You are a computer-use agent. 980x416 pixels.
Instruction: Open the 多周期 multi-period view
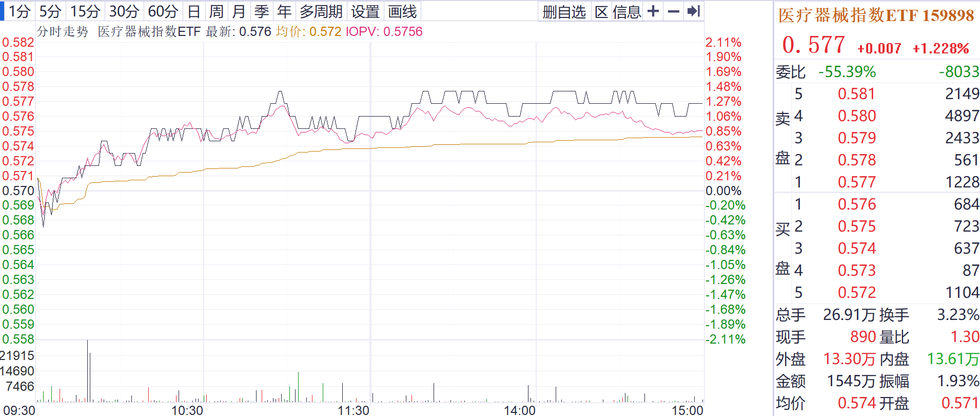point(321,11)
